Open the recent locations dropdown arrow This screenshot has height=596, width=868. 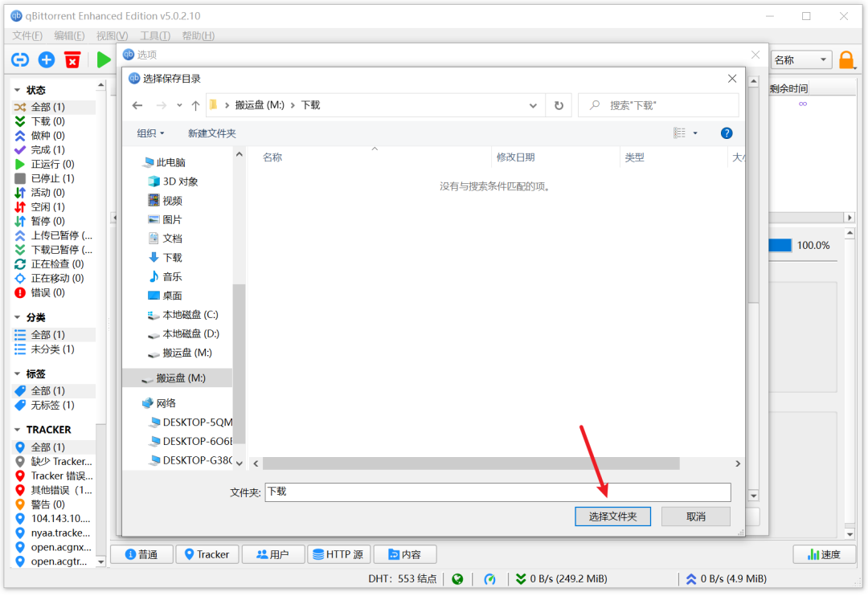tap(179, 105)
